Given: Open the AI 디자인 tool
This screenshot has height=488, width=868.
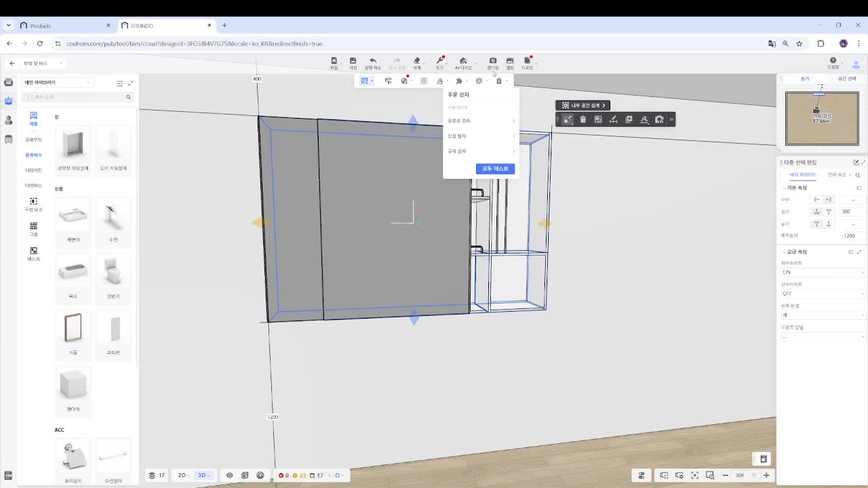Looking at the screenshot, I should [463, 62].
